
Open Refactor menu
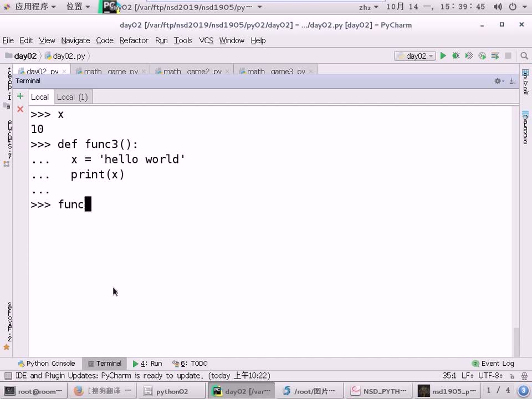pyautogui.click(x=134, y=40)
